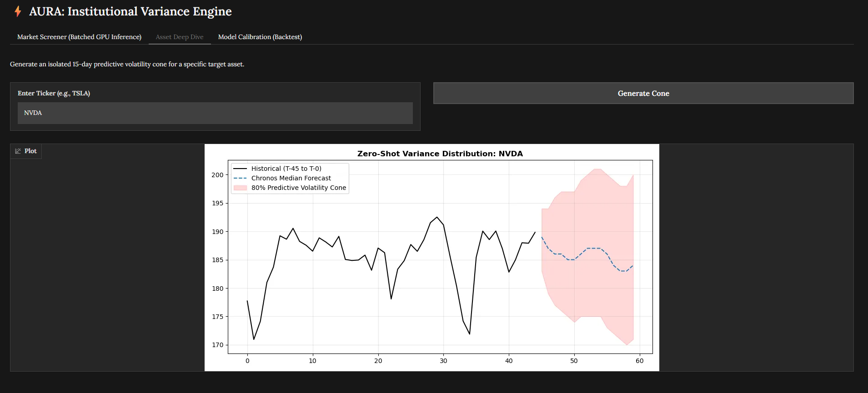Click the x-axis label 30
This screenshot has width=868, height=393.
pos(443,361)
